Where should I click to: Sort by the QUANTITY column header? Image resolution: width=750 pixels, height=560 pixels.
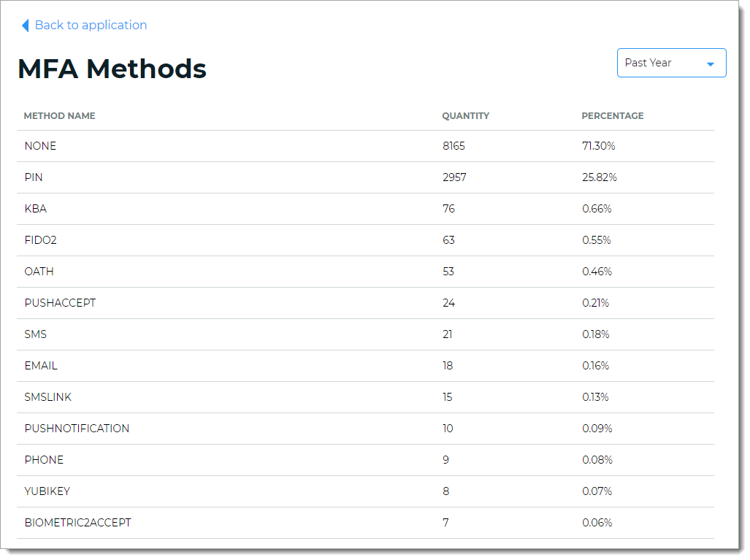(465, 115)
